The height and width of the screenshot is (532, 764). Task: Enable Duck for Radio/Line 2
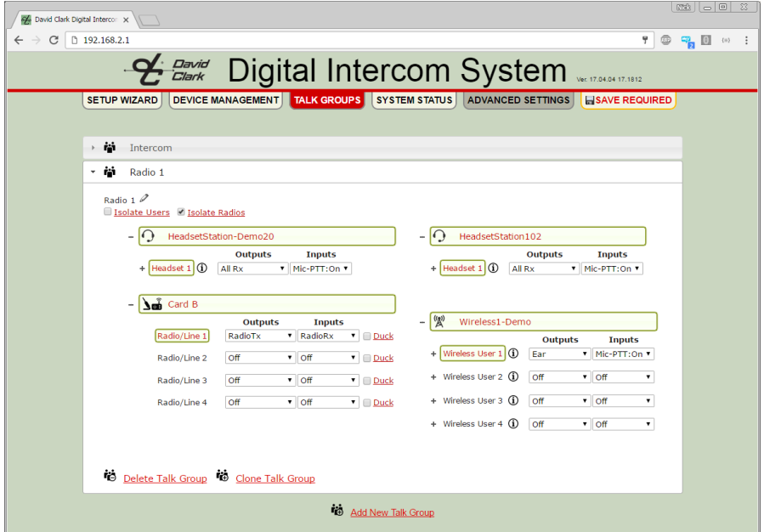tap(367, 358)
